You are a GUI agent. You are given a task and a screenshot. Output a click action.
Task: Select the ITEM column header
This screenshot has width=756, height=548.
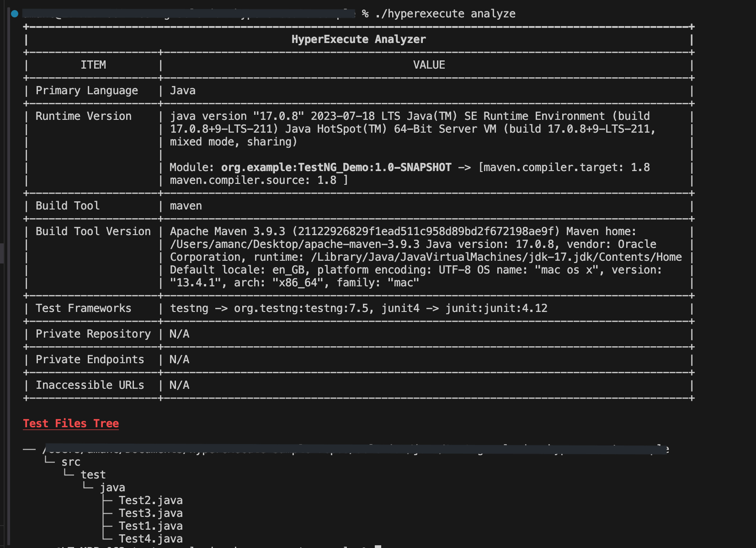(93, 65)
